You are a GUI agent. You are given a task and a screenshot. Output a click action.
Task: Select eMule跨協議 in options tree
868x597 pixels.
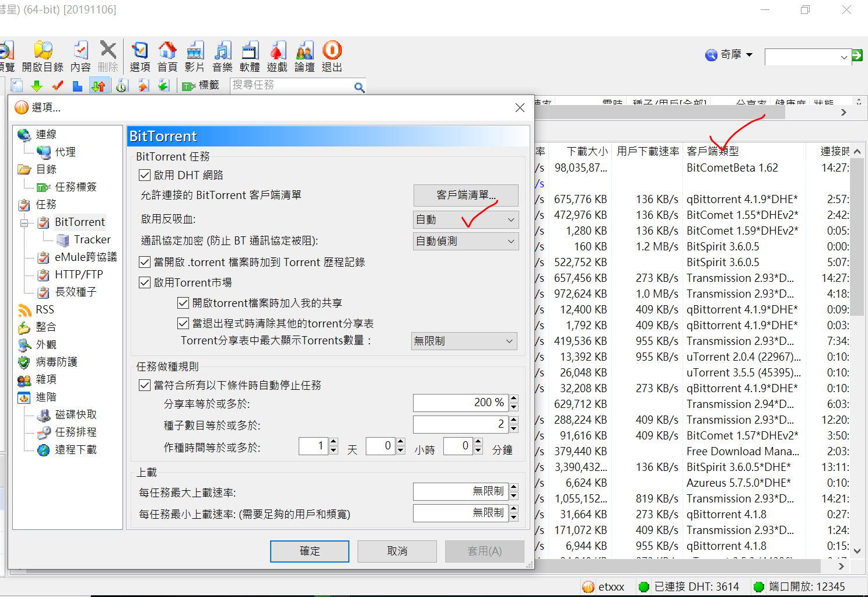86,257
